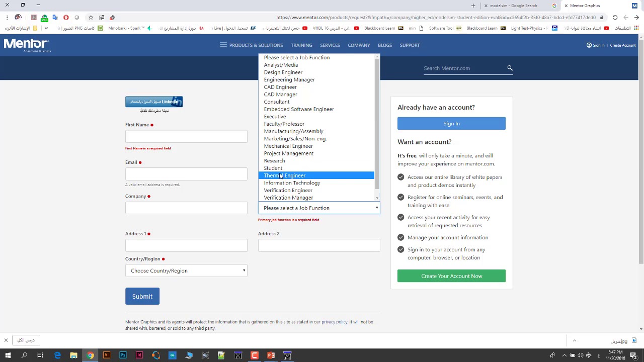Open the Google Translate extension

(55, 18)
